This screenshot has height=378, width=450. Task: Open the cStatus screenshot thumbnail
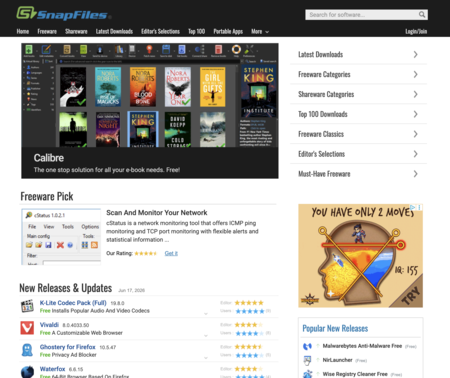point(61,237)
